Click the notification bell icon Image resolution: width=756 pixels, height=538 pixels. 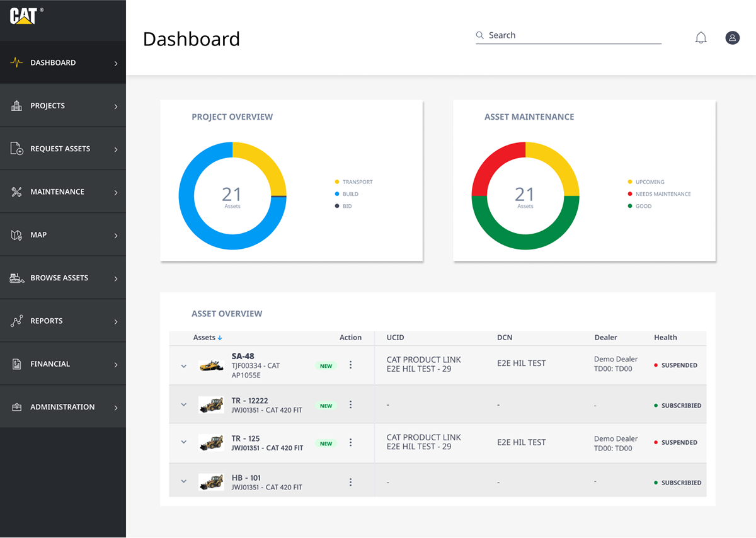(x=701, y=38)
